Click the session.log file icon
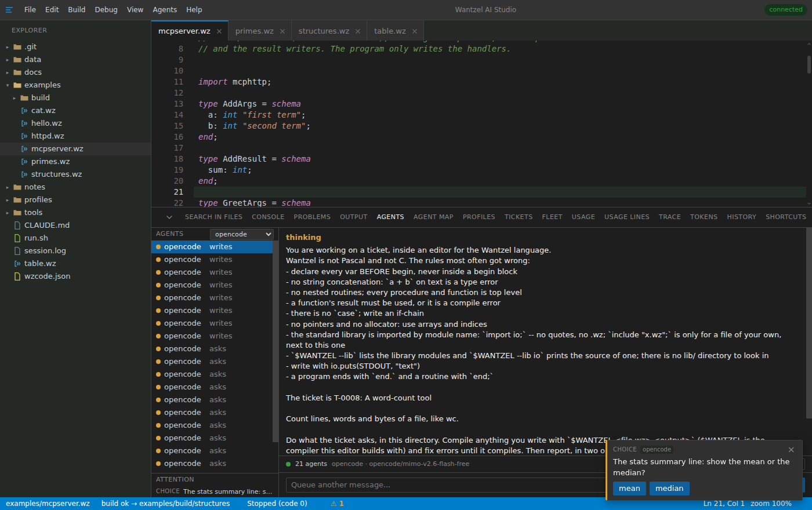This screenshot has width=812, height=510. tap(17, 251)
